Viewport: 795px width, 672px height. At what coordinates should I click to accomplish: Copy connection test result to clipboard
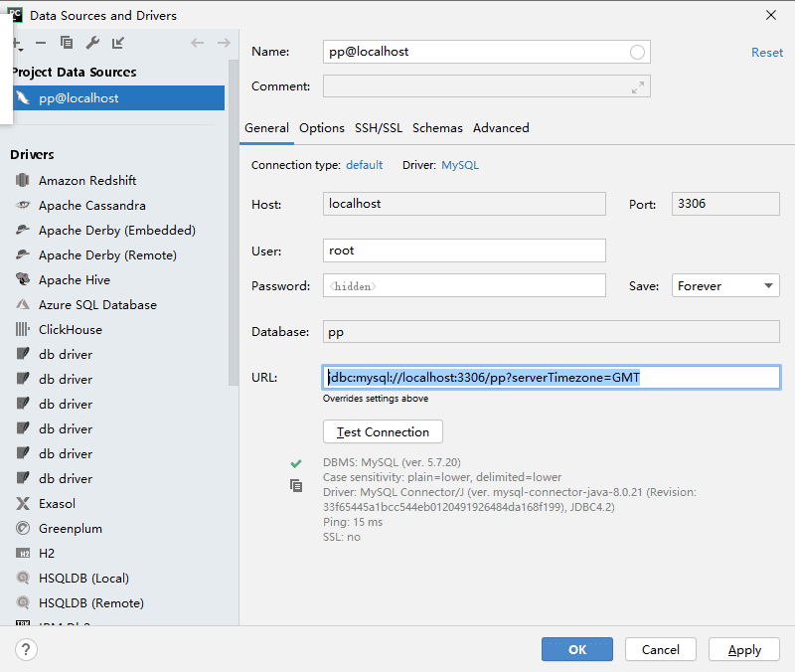[x=296, y=486]
